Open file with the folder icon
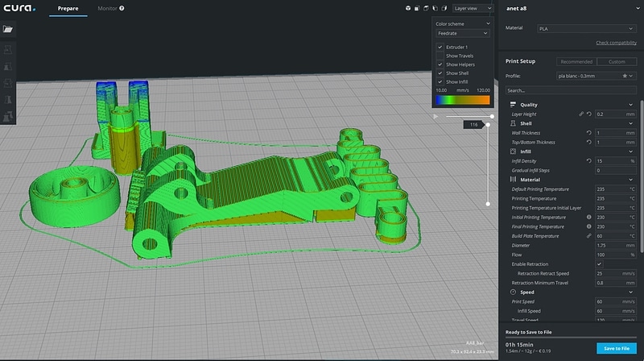The width and height of the screenshot is (644, 361). click(x=8, y=29)
